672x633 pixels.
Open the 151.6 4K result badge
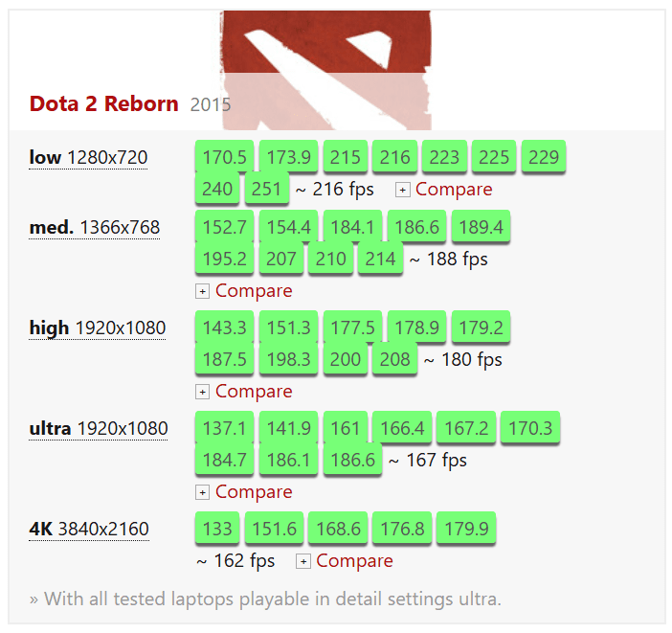[274, 529]
